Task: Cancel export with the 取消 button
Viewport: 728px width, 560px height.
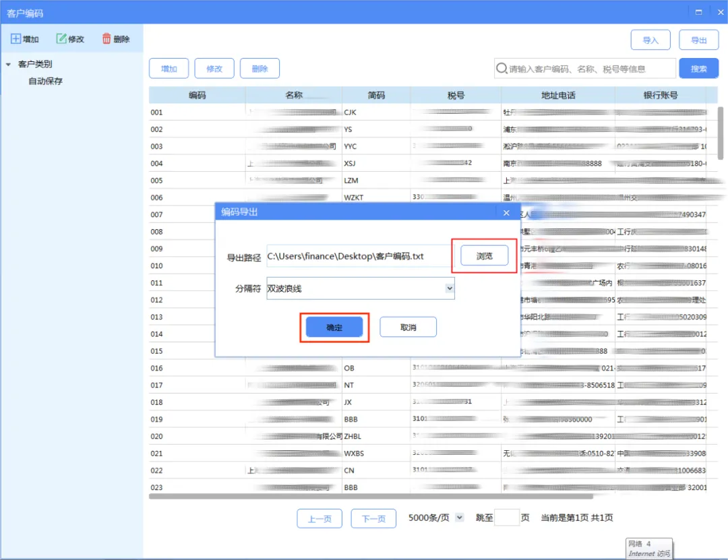Action: [x=408, y=328]
